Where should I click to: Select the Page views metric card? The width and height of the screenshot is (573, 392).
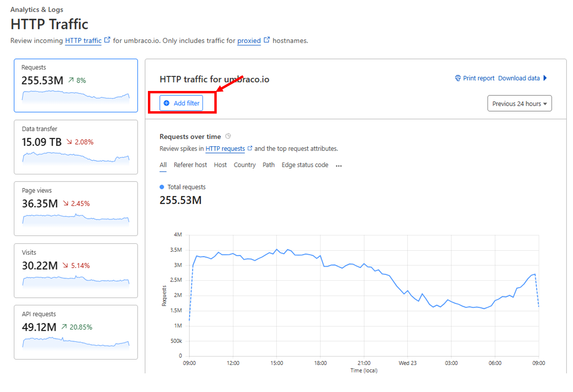coord(76,209)
